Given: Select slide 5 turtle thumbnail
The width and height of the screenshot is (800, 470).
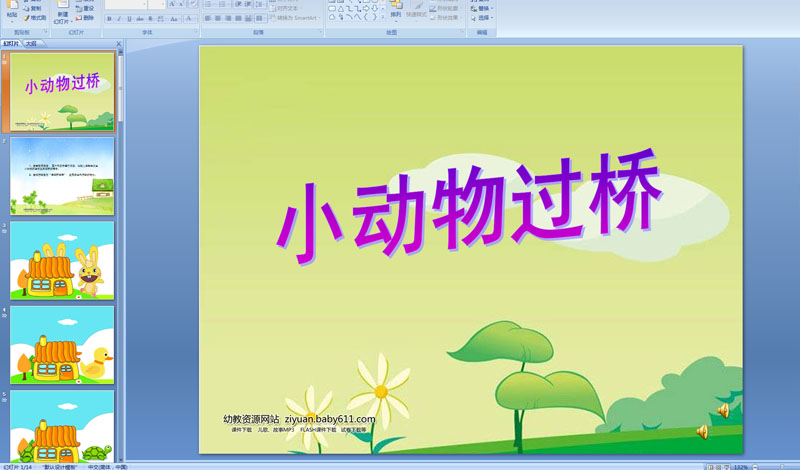Looking at the screenshot, I should 62,427.
